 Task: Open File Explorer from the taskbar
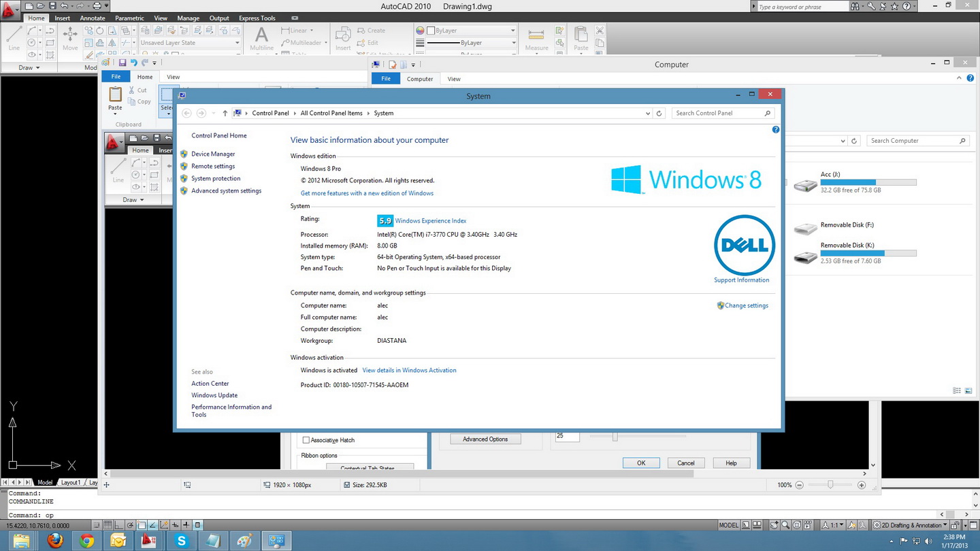pyautogui.click(x=21, y=541)
